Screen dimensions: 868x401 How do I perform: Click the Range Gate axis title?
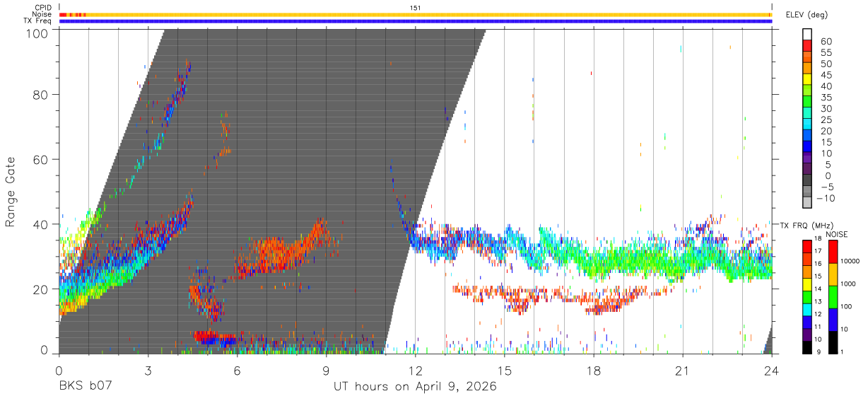pos(11,192)
